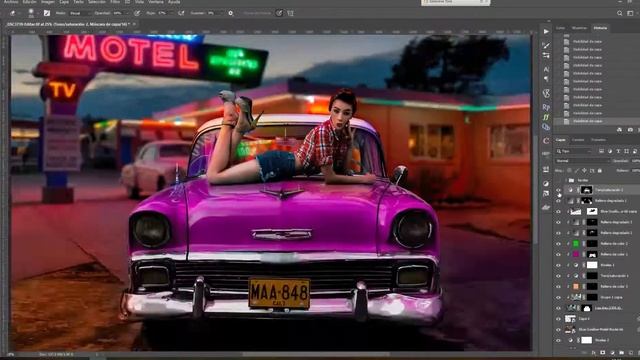The image size is (640, 360).
Task: Open the ff plugin panel icon
Action: click(x=546, y=117)
